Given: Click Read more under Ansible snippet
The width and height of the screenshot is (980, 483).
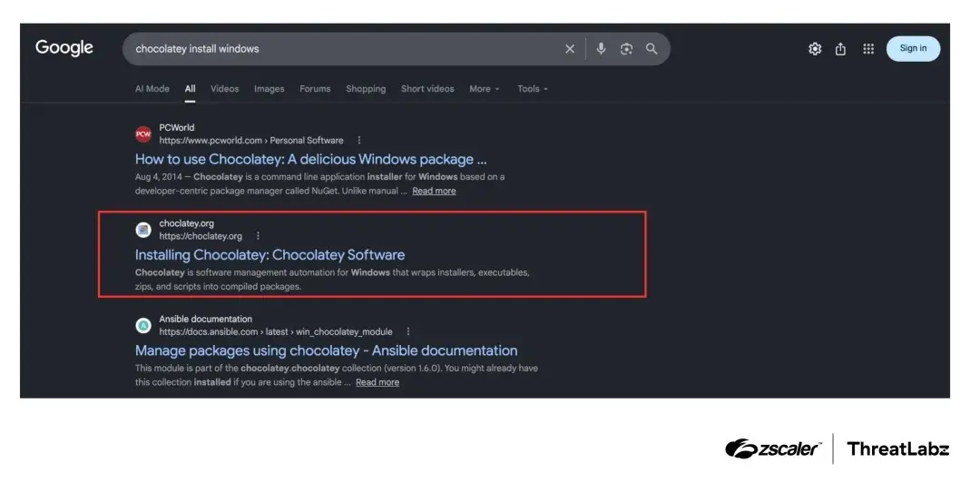Looking at the screenshot, I should [x=377, y=382].
